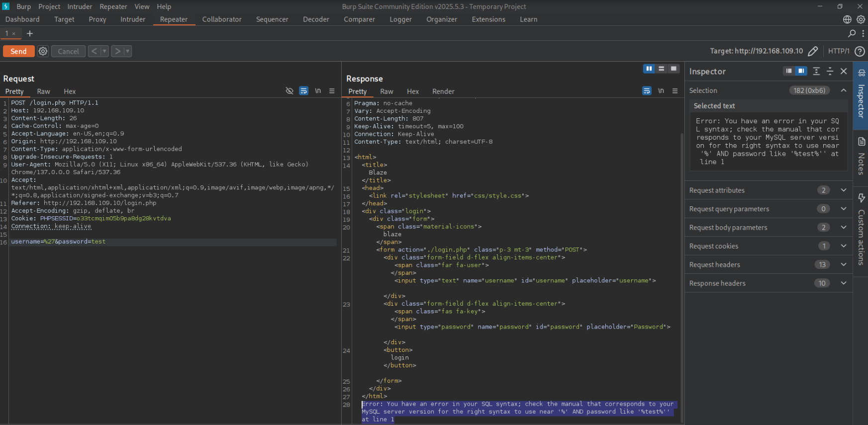Show Response in Render view
Image resolution: width=868 pixels, height=425 pixels.
coord(443,91)
